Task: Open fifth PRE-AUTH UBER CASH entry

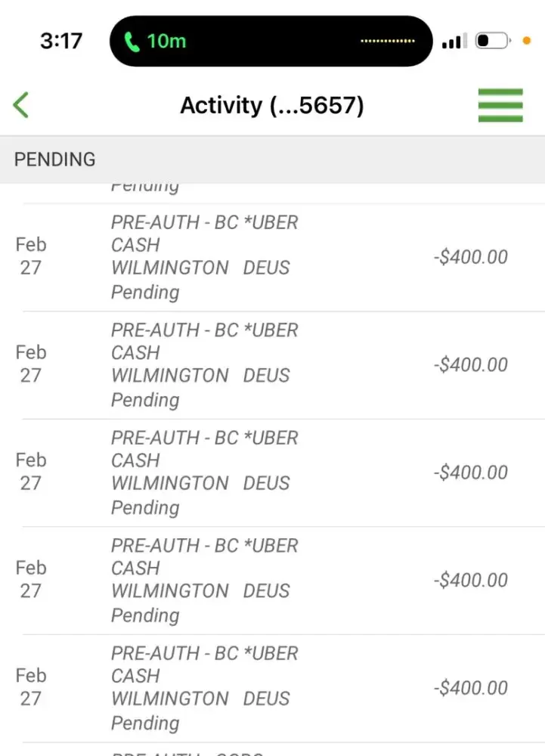Action: click(x=272, y=688)
